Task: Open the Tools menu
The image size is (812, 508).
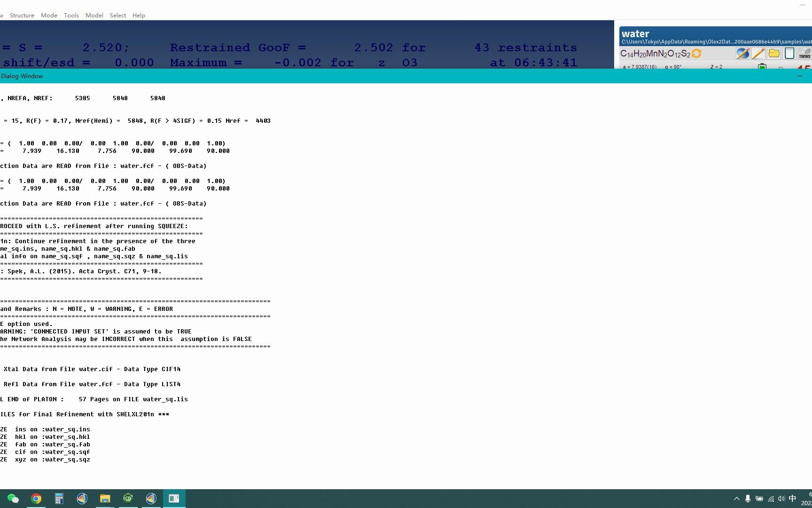Action: pyautogui.click(x=71, y=16)
